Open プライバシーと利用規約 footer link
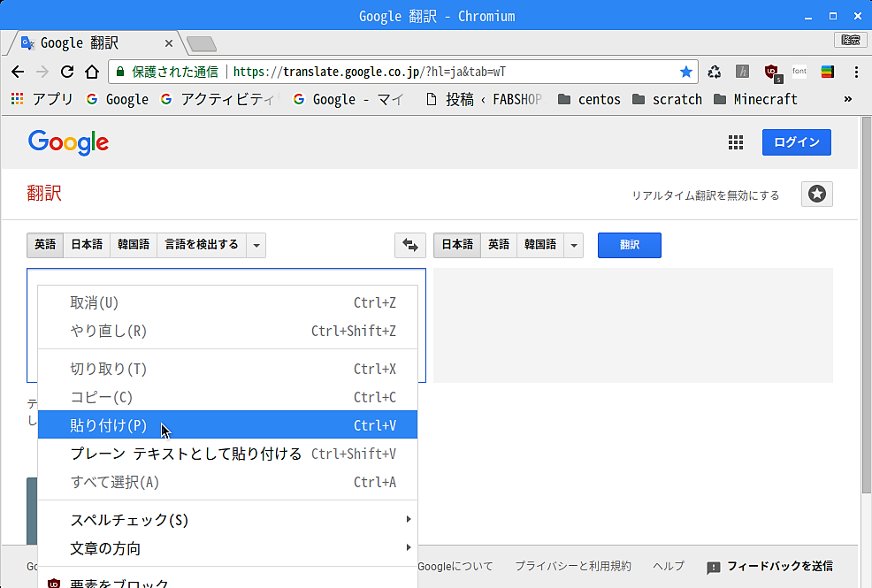872x588 pixels. [573, 566]
